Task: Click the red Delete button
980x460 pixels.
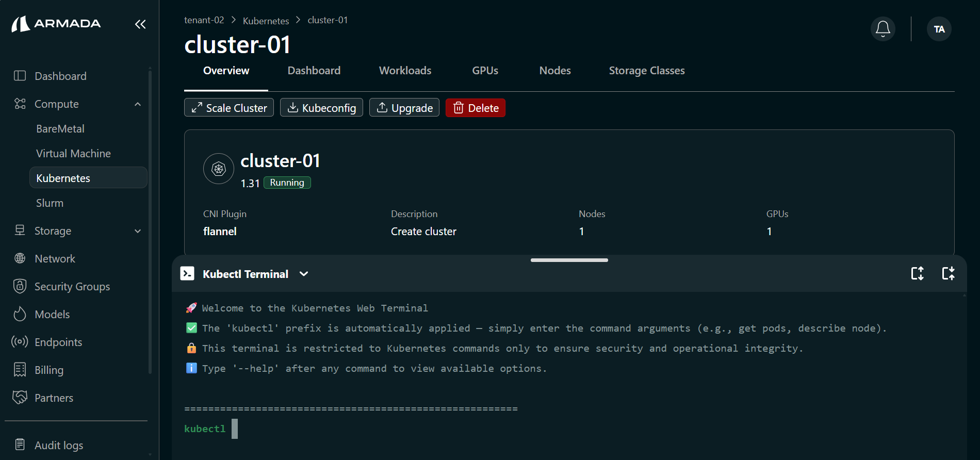Action: 476,108
